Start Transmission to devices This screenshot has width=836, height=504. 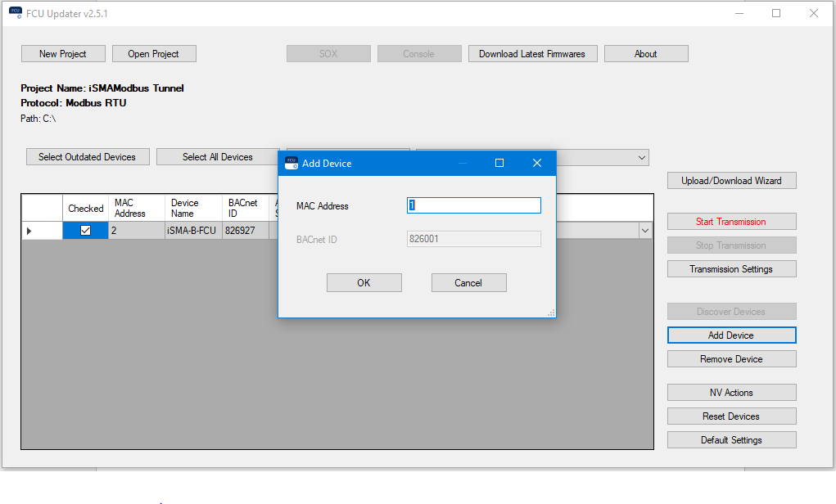point(731,221)
